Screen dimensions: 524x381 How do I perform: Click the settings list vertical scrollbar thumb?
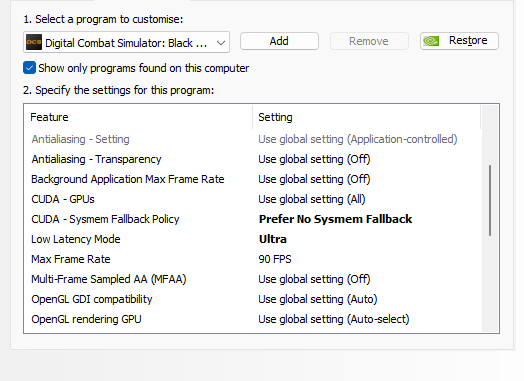point(490,201)
